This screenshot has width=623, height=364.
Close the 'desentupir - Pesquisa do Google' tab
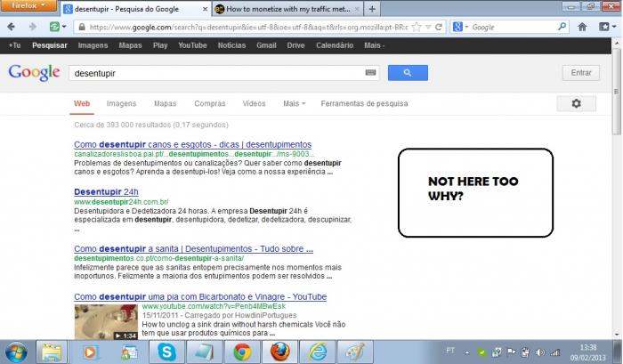pyautogui.click(x=205, y=9)
